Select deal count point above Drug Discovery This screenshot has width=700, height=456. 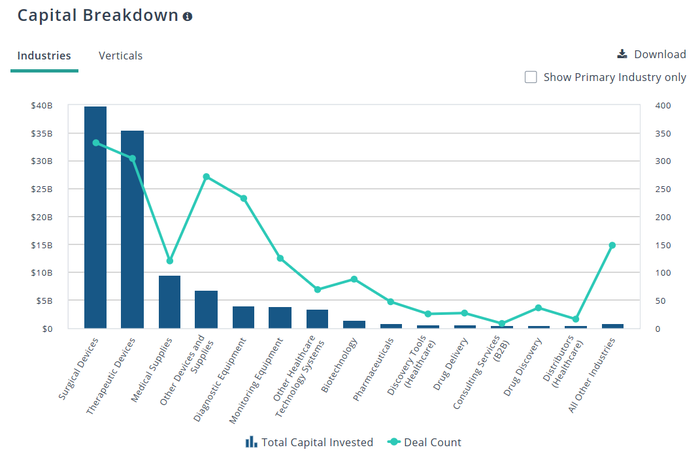(x=538, y=308)
